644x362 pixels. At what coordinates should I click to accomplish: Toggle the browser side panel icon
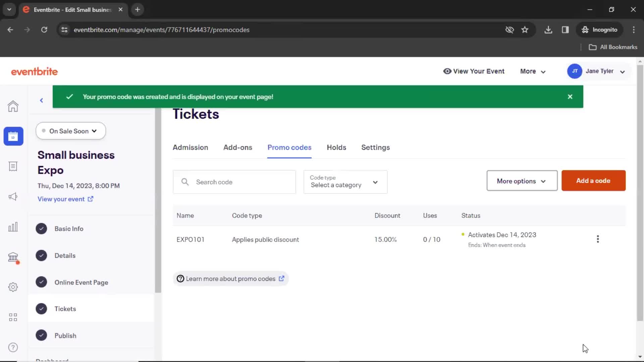click(x=565, y=29)
